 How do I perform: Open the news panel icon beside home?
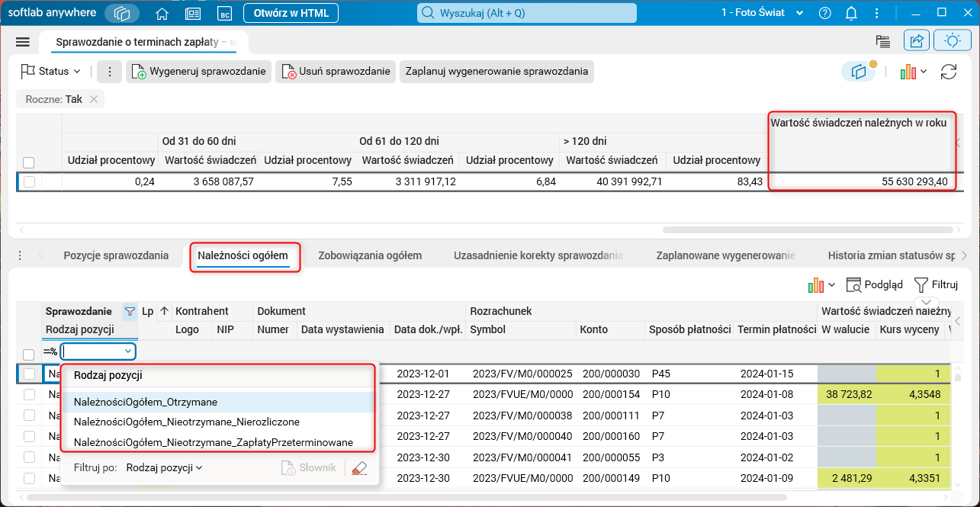pos(193,13)
